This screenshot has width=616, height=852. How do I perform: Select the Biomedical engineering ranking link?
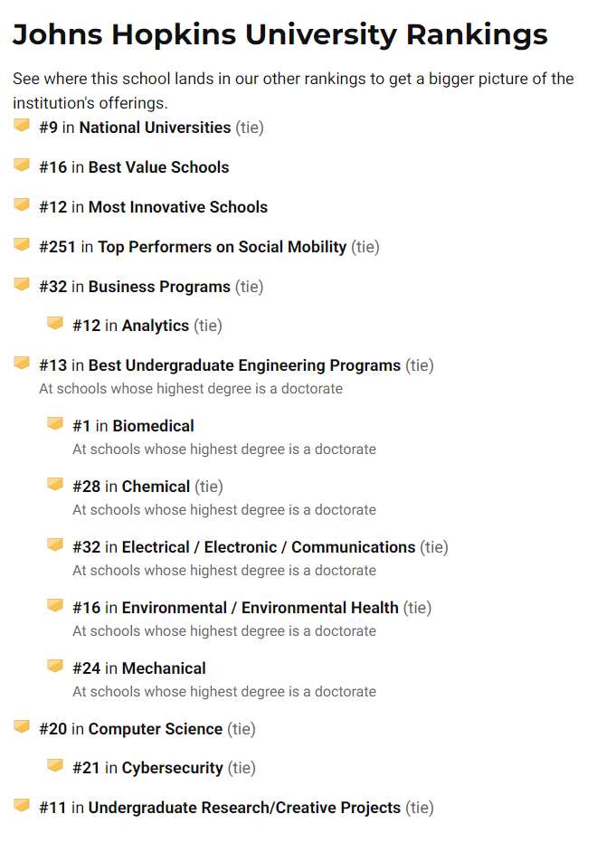(x=153, y=426)
